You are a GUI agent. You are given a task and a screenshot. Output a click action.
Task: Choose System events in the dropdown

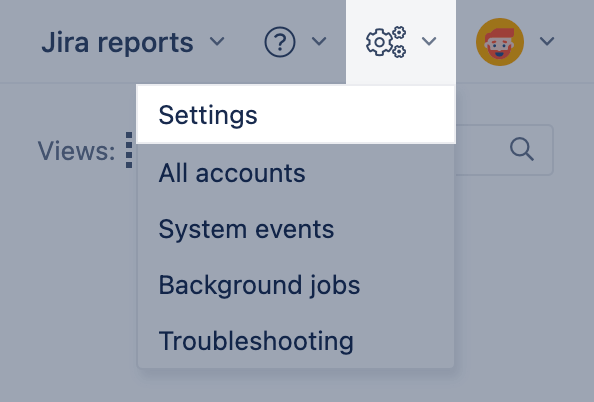point(296,229)
